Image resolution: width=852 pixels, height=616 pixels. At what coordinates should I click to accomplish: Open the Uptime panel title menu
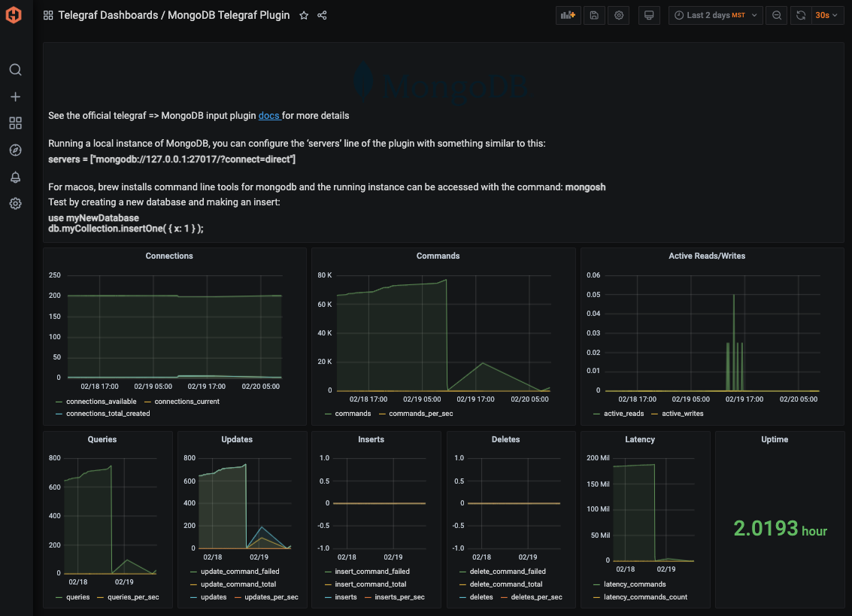point(775,439)
